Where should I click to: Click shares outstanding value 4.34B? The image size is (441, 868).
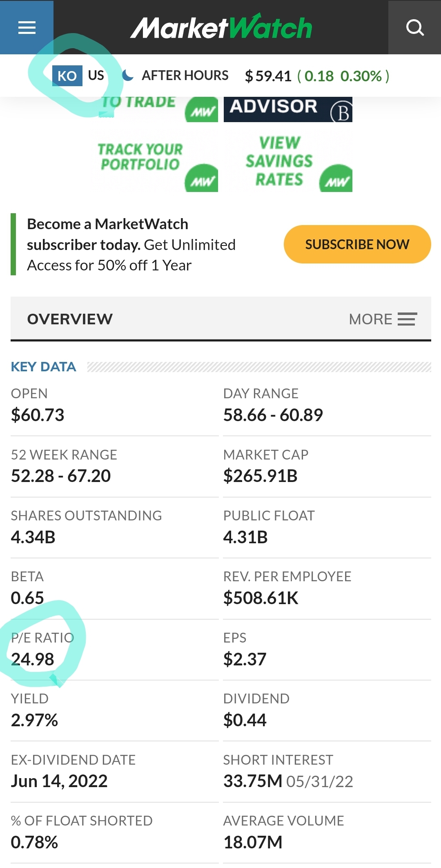(x=33, y=537)
